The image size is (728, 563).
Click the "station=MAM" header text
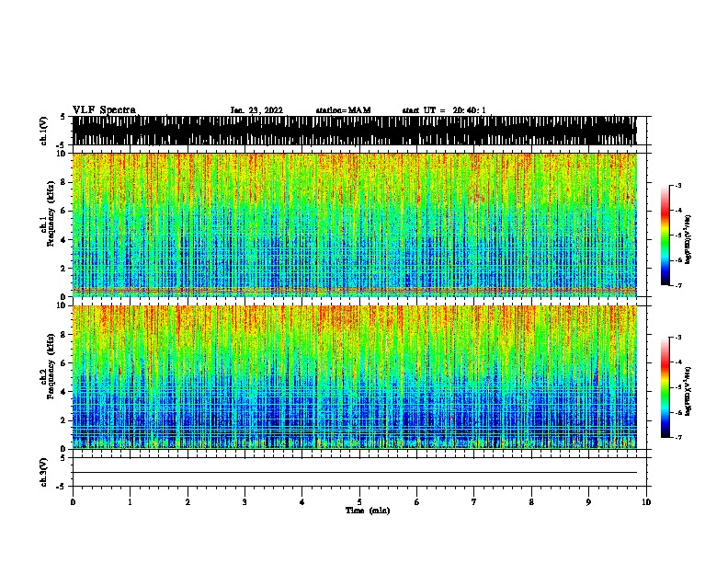tap(343, 110)
